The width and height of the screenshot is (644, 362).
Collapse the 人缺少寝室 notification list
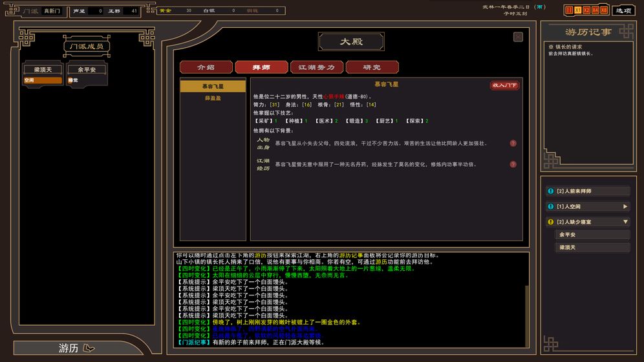625,222
